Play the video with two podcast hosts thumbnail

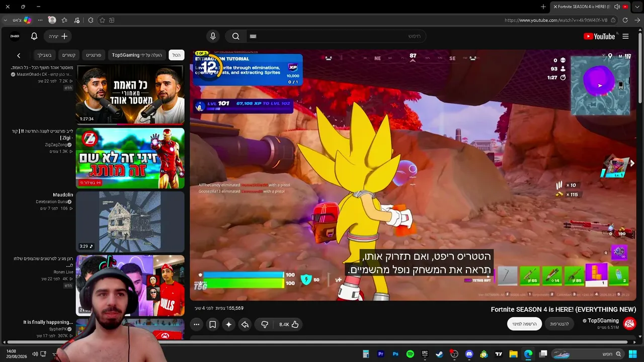point(130,95)
